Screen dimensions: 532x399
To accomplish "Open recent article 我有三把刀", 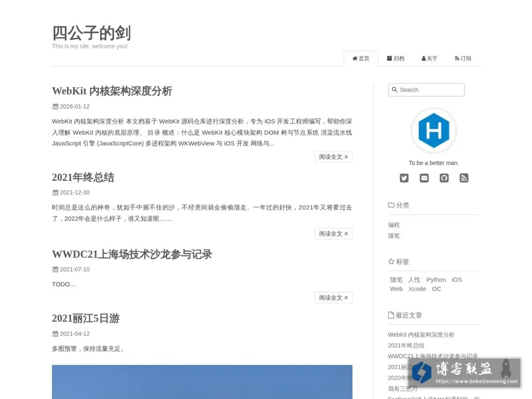I will coord(403,388).
